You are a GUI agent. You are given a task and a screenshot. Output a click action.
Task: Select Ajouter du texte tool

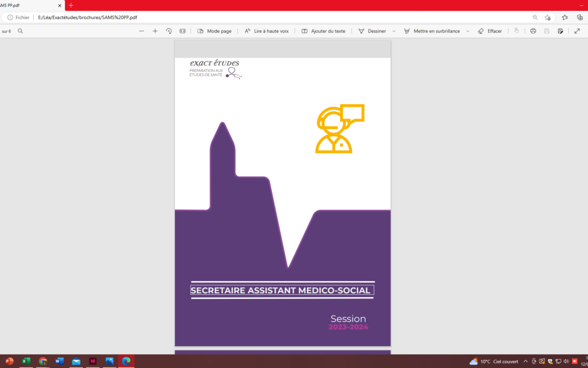323,31
